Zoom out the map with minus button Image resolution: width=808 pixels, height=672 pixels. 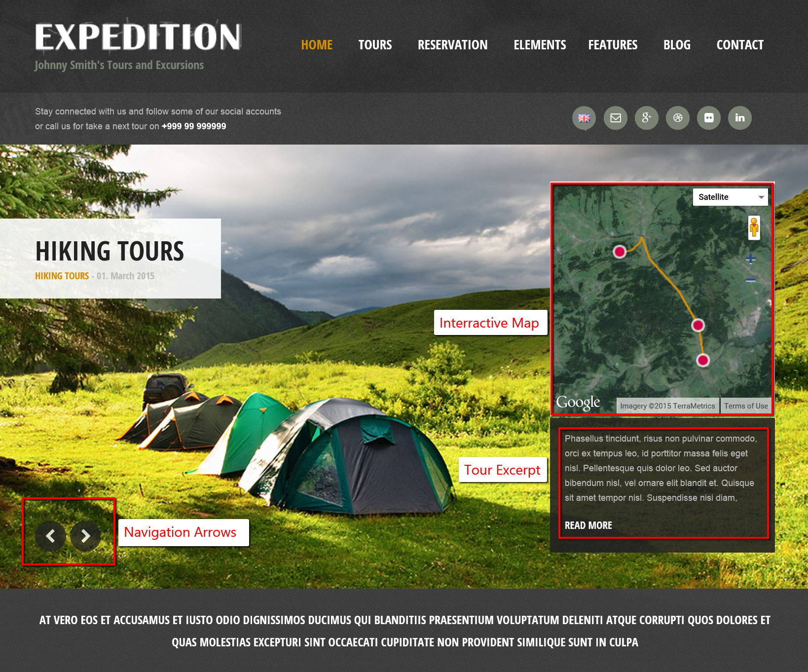pos(750,280)
